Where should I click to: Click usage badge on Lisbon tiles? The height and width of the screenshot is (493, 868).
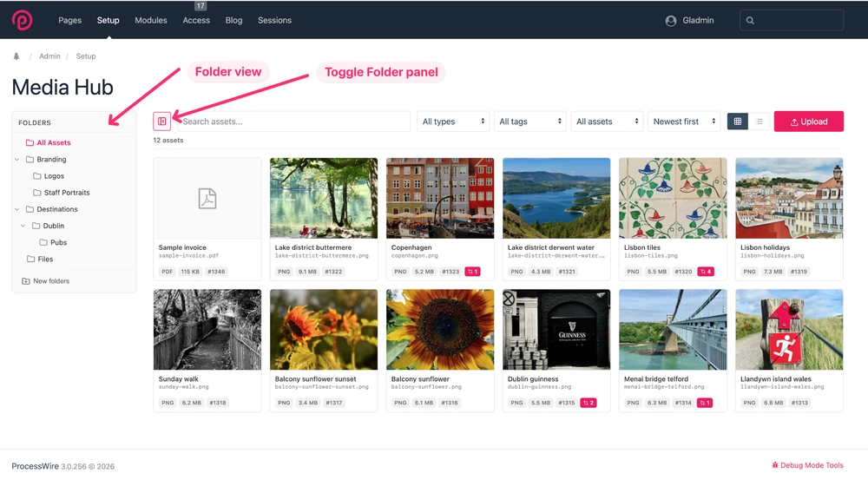point(705,272)
